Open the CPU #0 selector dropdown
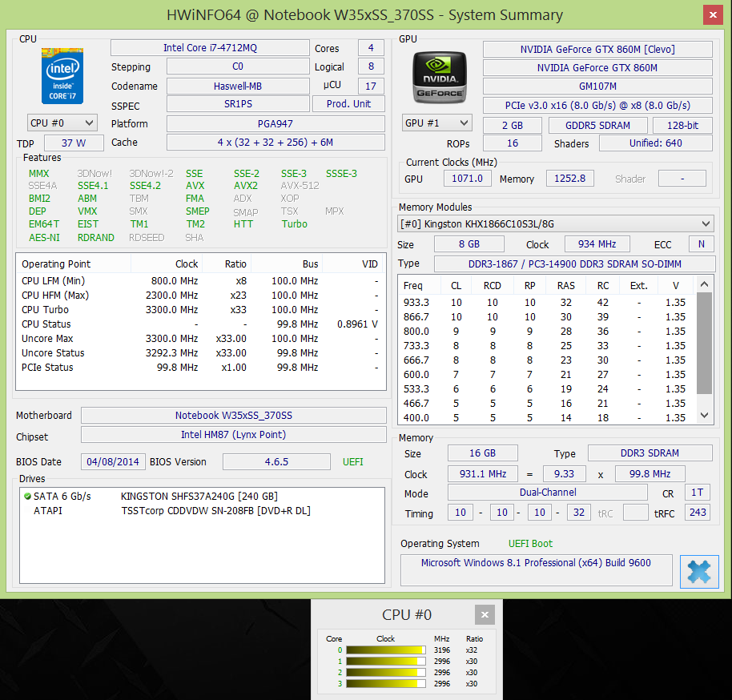This screenshot has height=700, width=732. (62, 123)
